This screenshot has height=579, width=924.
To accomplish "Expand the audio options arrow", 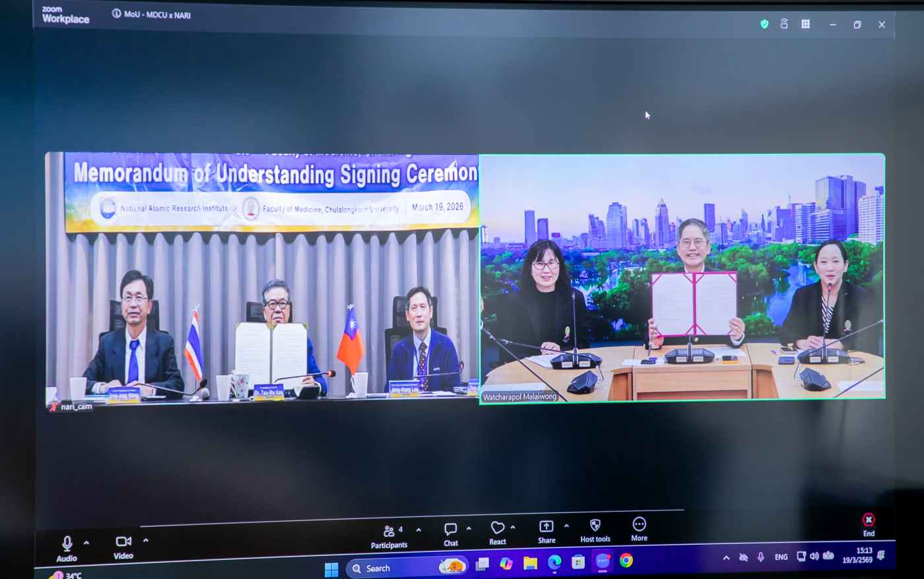I will [x=86, y=542].
